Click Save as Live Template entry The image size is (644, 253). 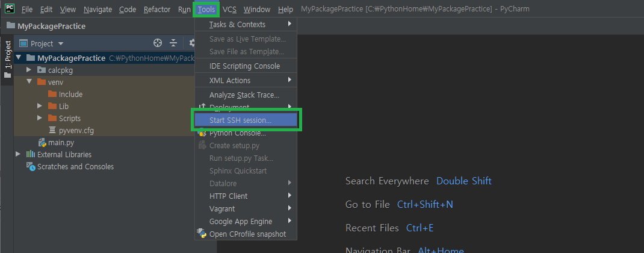[246, 39]
